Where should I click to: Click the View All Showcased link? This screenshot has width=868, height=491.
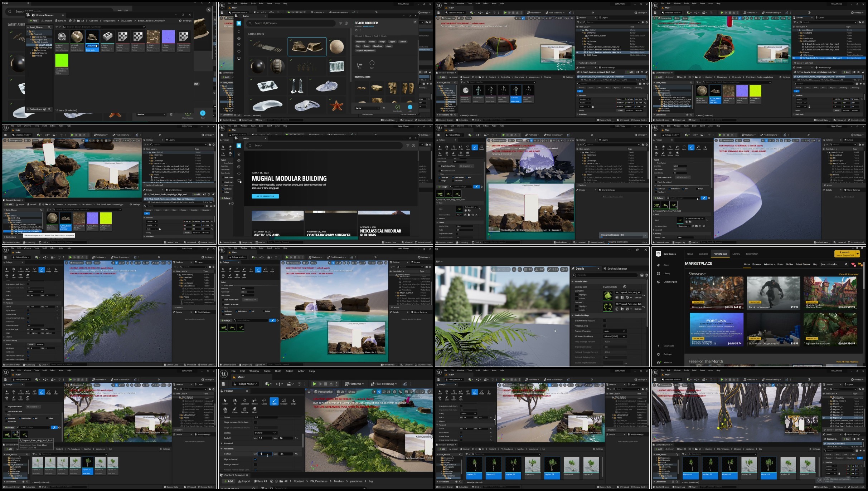tap(848, 274)
